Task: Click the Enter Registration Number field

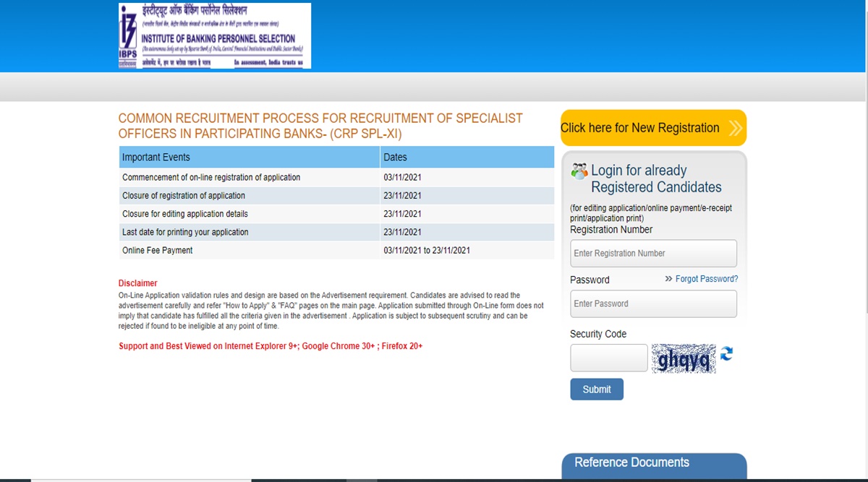Action: point(653,253)
